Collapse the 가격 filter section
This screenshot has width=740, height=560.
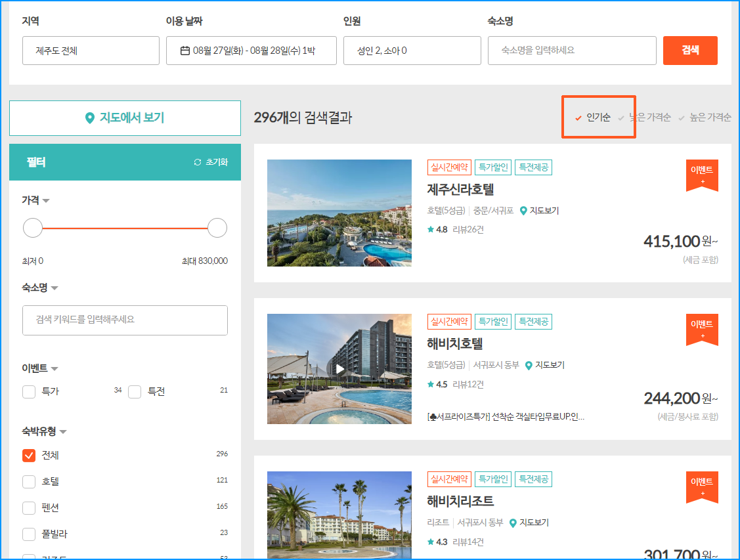point(35,200)
